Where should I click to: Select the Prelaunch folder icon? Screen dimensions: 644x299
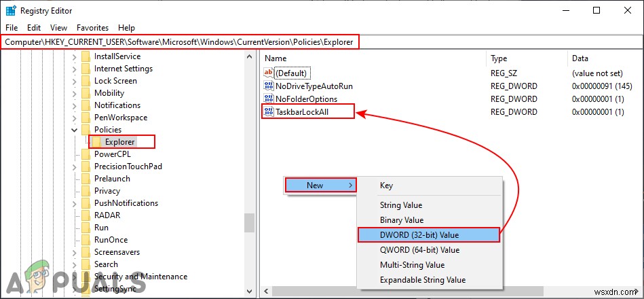86,179
